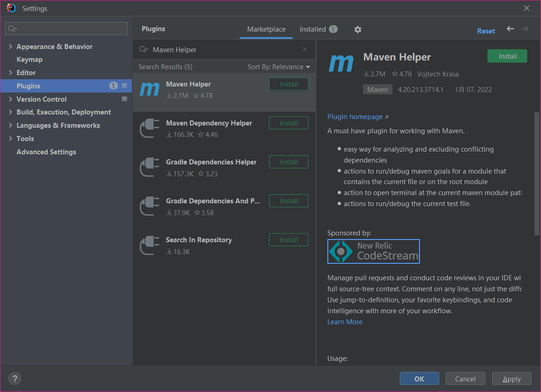541x392 pixels.
Task: Click the Maven Dependency Helper plug icon
Action: click(x=149, y=128)
